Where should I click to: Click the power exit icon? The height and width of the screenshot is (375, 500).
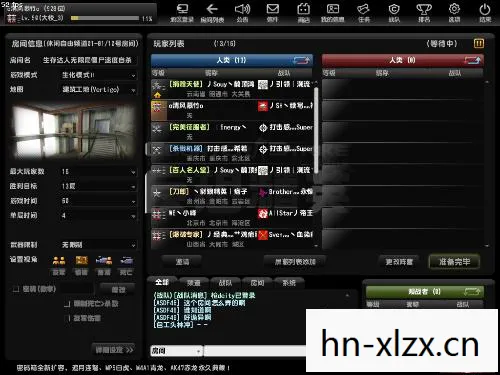(x=485, y=9)
